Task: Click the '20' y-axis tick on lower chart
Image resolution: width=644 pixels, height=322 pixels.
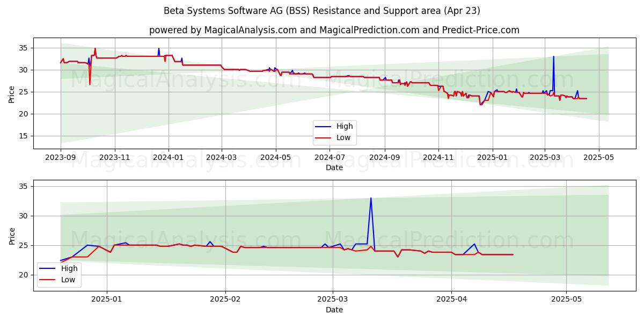Action: [x=24, y=275]
